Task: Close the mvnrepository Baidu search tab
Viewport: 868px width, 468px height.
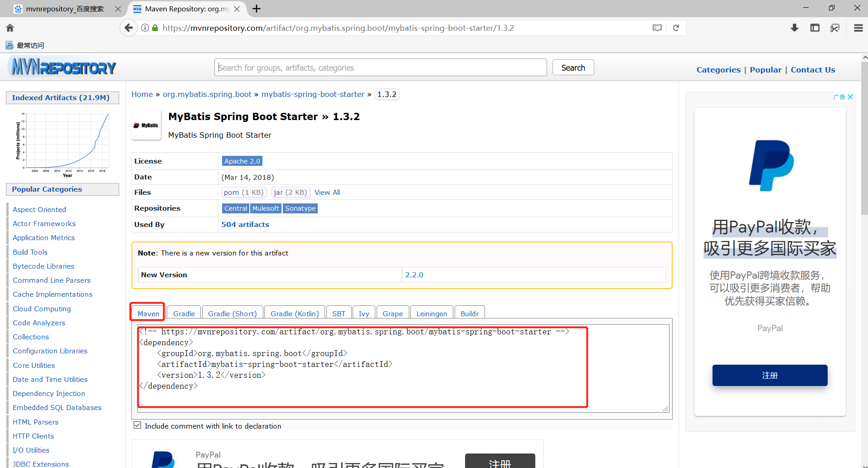Action: pos(118,9)
